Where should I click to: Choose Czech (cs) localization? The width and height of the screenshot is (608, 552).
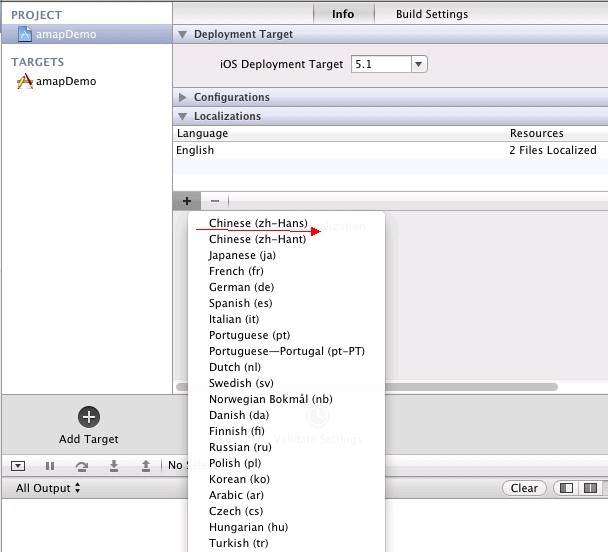(286, 511)
